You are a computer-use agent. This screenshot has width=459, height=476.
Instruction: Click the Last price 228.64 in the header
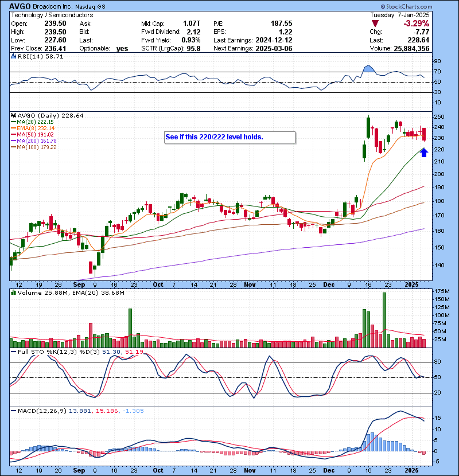(418, 40)
